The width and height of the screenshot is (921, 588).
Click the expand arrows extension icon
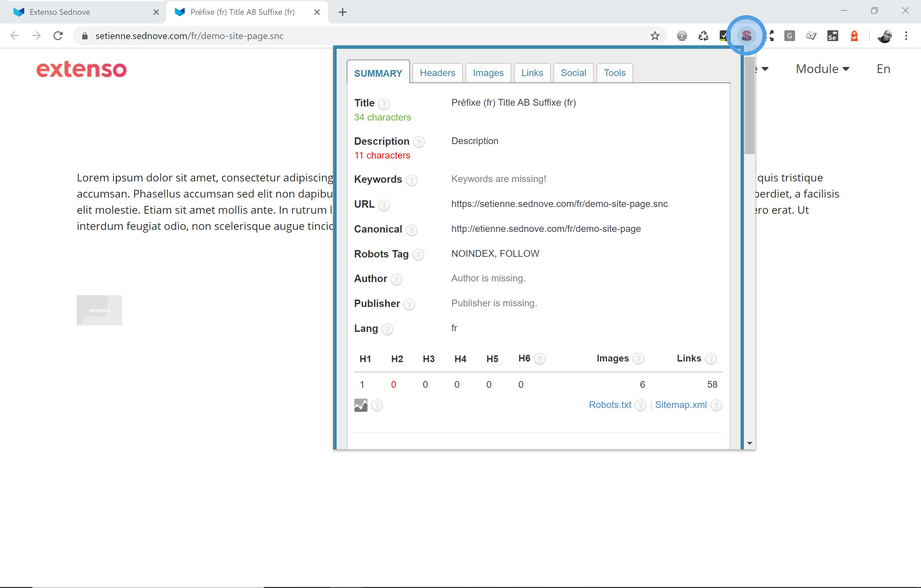tap(770, 36)
